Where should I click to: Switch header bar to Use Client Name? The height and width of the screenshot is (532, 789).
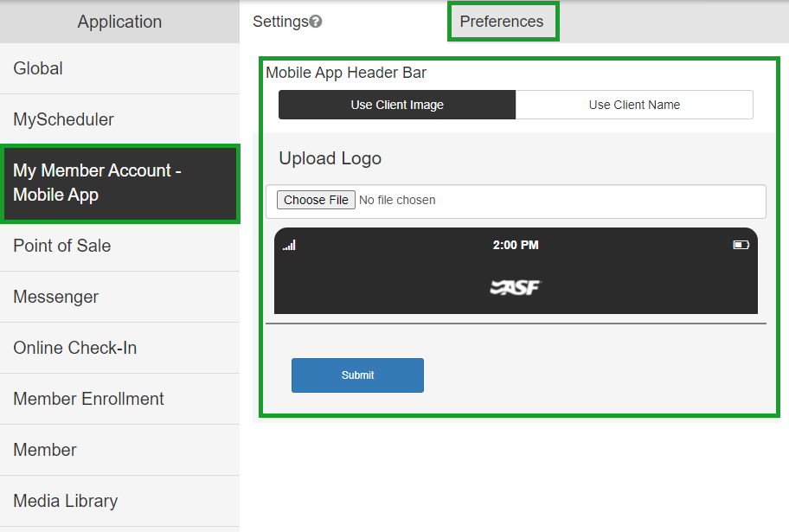pos(634,105)
